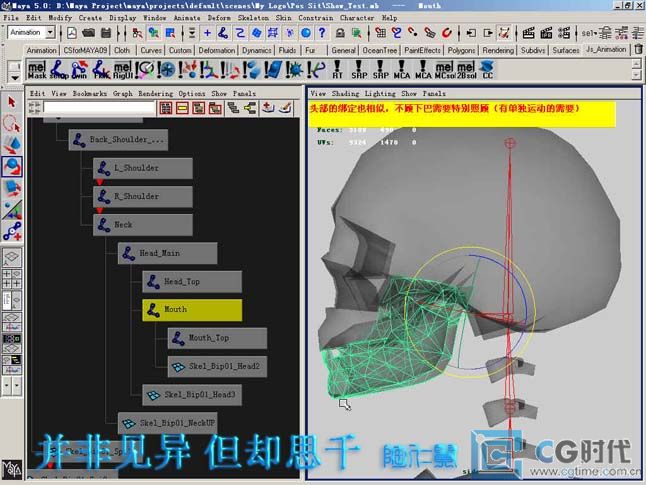This screenshot has width=646, height=485.
Task: Click the first red Hypergraph layout icon
Action: pos(166,108)
